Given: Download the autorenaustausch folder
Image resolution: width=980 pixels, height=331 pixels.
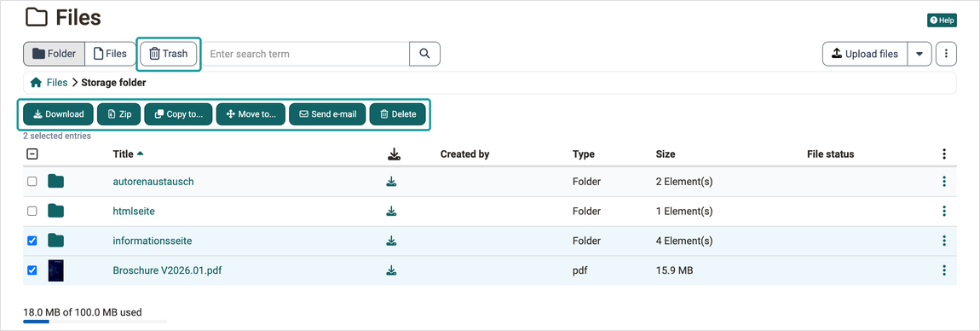Looking at the screenshot, I should click(391, 182).
